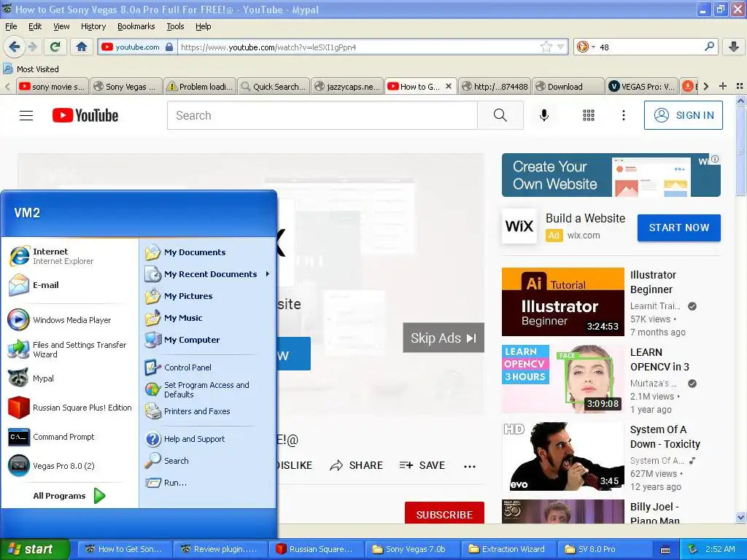Screen dimensions: 747x560
Task: Open SV 8.0 Pro taskbar folder
Action: [x=605, y=549]
